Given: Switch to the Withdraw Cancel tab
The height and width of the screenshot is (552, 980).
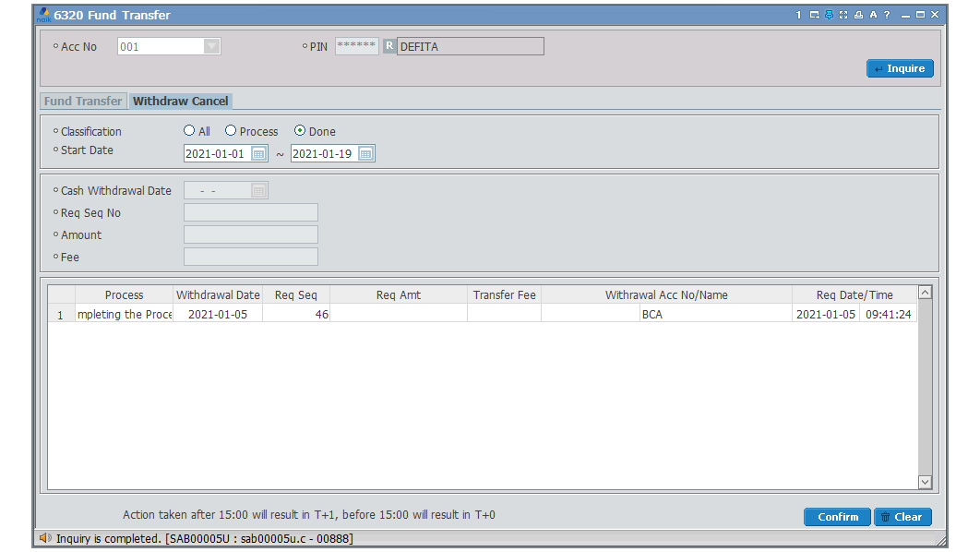Looking at the screenshot, I should point(181,102).
